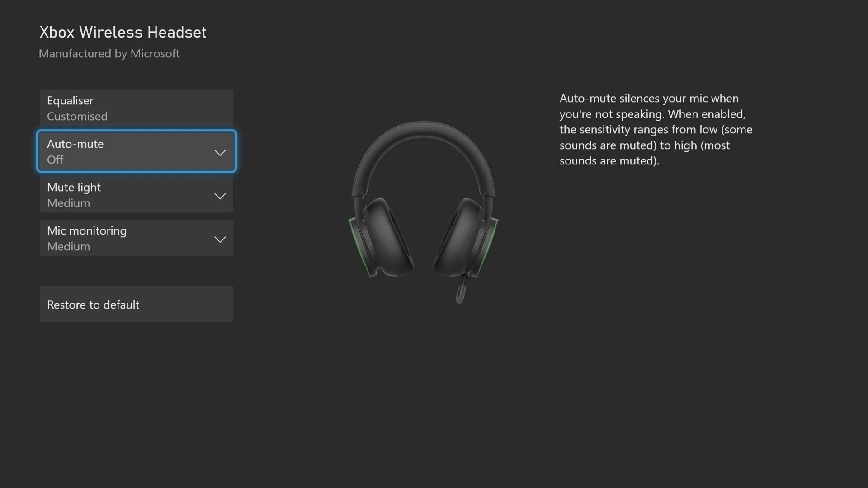Click the Equaliser Customised value
Screen dimensions: 868x488
(x=77, y=116)
